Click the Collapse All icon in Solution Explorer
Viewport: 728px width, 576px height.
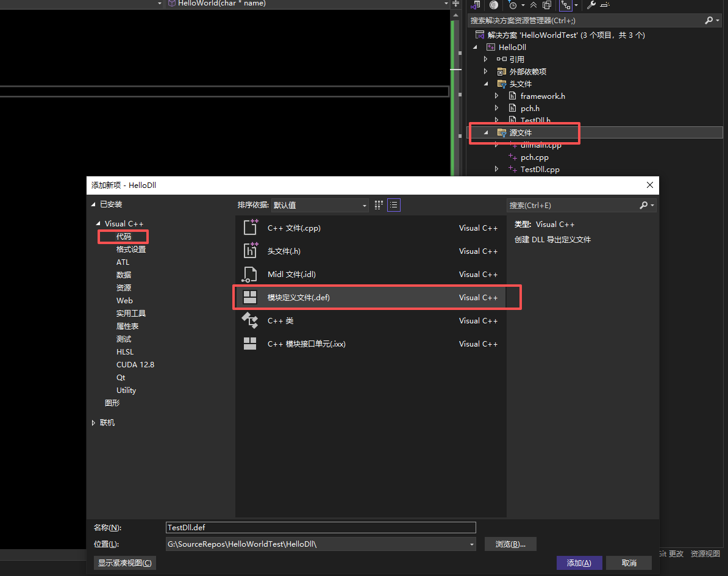(x=534, y=5)
